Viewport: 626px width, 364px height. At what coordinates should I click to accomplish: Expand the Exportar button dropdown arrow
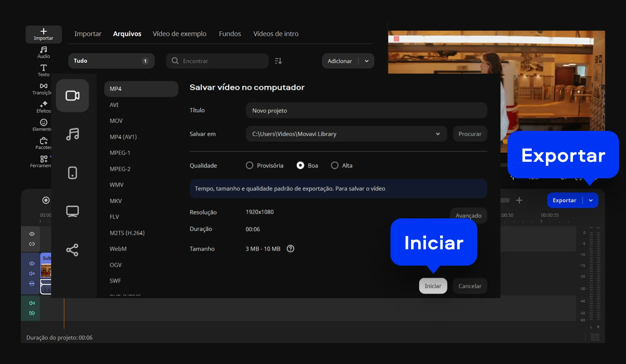[591, 200]
